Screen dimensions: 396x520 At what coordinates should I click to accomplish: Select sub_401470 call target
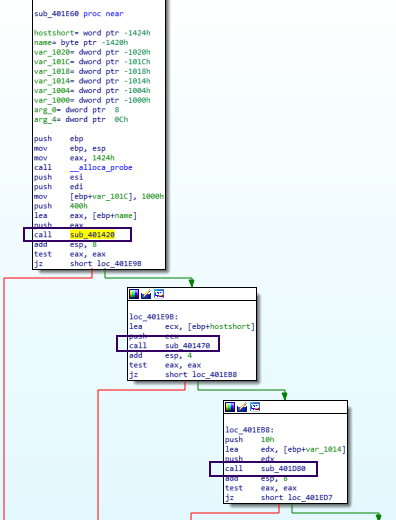click(x=188, y=346)
